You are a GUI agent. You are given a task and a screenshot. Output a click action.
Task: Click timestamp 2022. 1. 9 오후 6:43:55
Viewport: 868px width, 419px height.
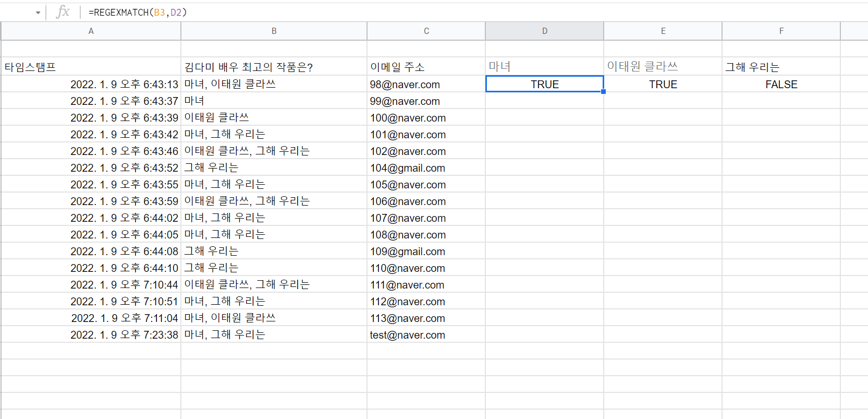tap(91, 184)
